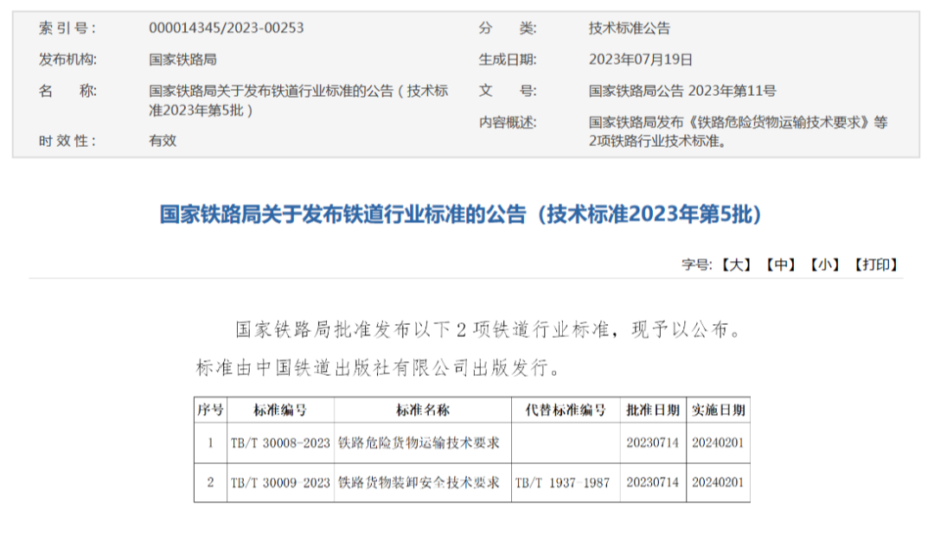Click the 有效 validity value
The width and height of the screenshot is (934, 560).
tap(163, 141)
